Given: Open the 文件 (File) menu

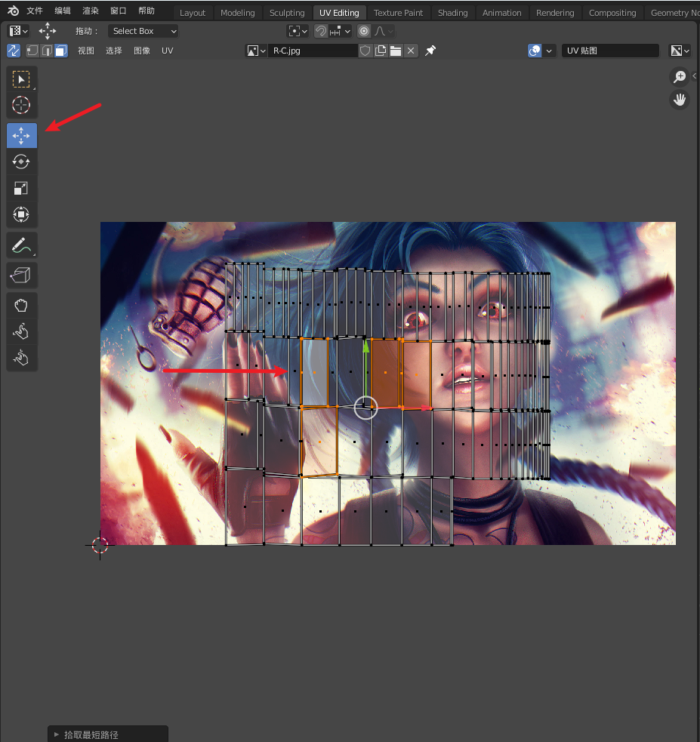Looking at the screenshot, I should click(35, 11).
